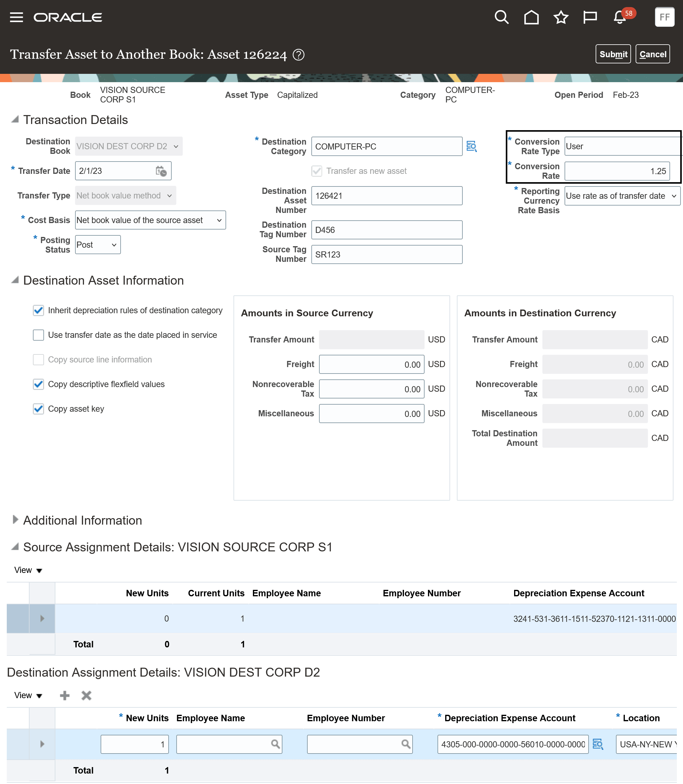Open View menu in Source Assignment Details
The image size is (683, 784).
point(28,570)
